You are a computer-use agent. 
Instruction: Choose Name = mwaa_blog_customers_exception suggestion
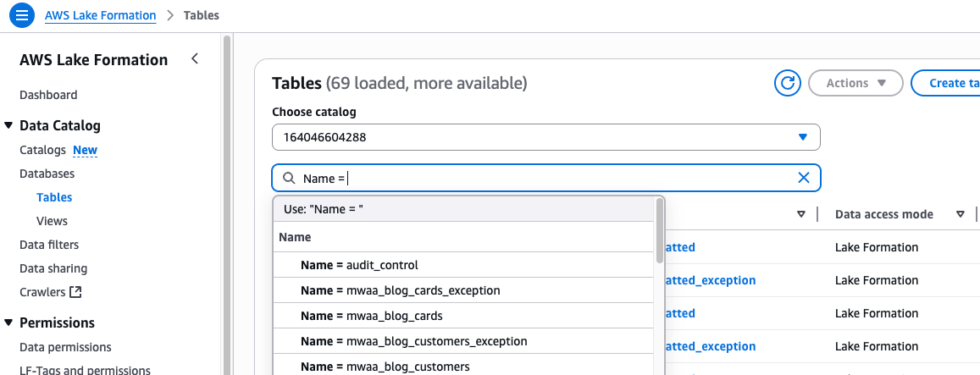pyautogui.click(x=413, y=341)
